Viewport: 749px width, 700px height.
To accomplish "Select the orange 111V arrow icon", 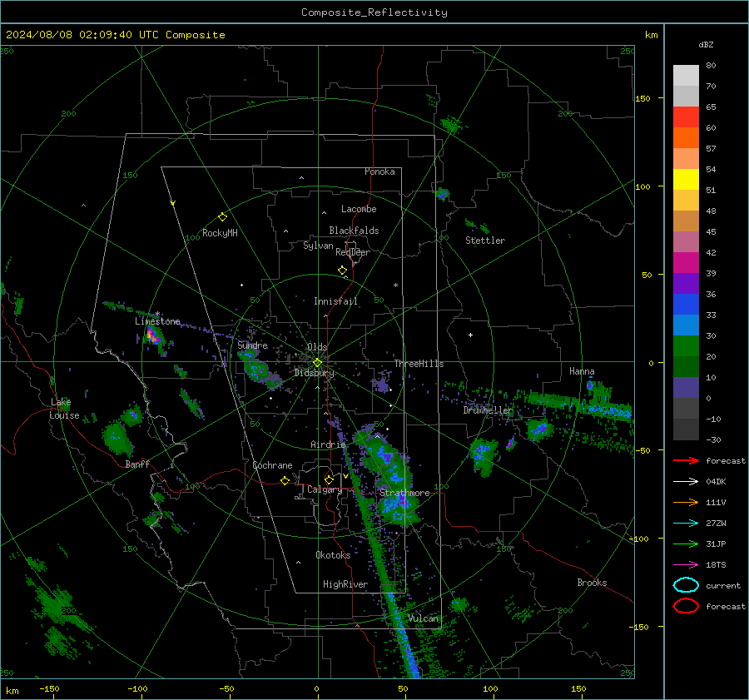I will [686, 502].
